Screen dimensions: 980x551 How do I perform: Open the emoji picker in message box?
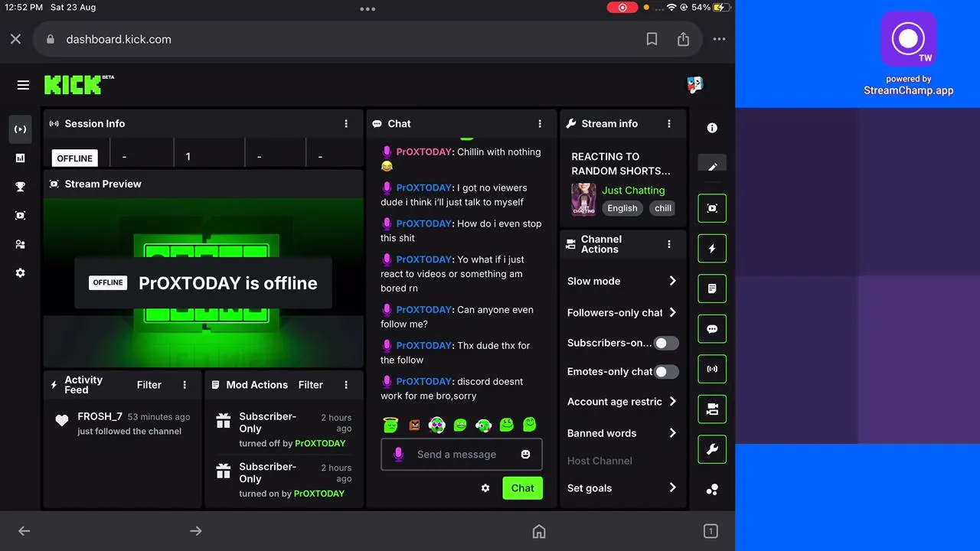[x=525, y=455]
